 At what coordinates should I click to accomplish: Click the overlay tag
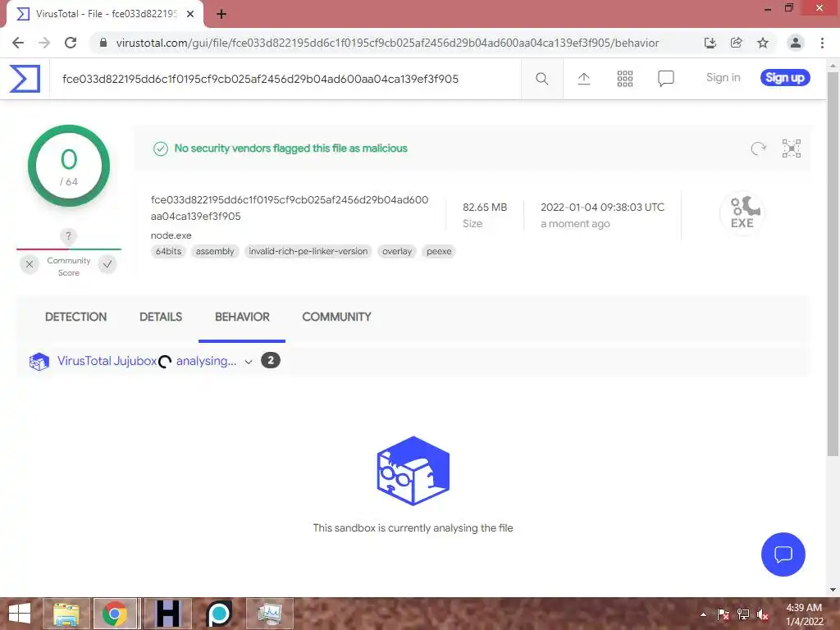click(397, 251)
